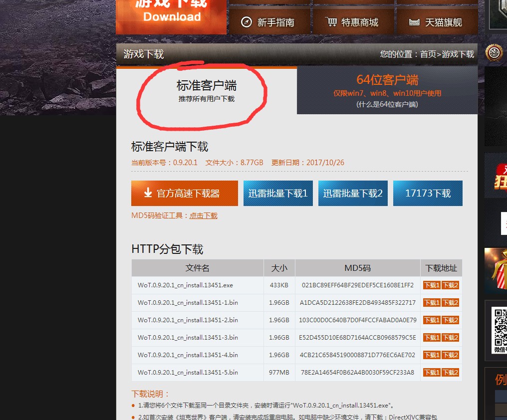The height and width of the screenshot is (420, 507).
Task: Click the 迅雷批量下载1 button
Action: [278, 194]
